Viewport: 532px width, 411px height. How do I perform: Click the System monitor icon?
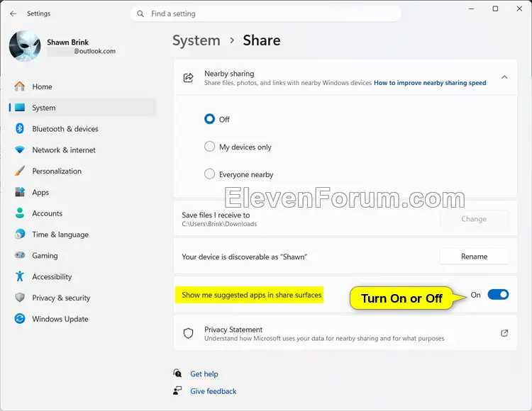click(20, 108)
